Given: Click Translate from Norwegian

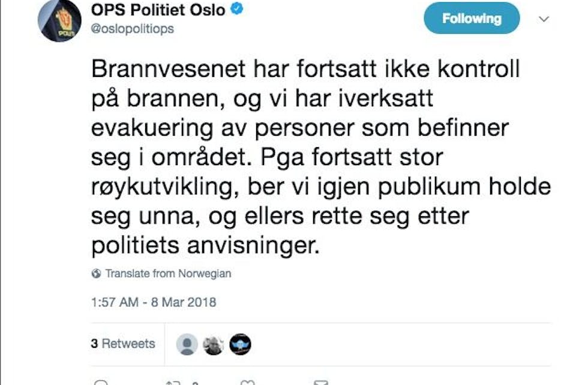Looking at the screenshot, I should point(167,273).
